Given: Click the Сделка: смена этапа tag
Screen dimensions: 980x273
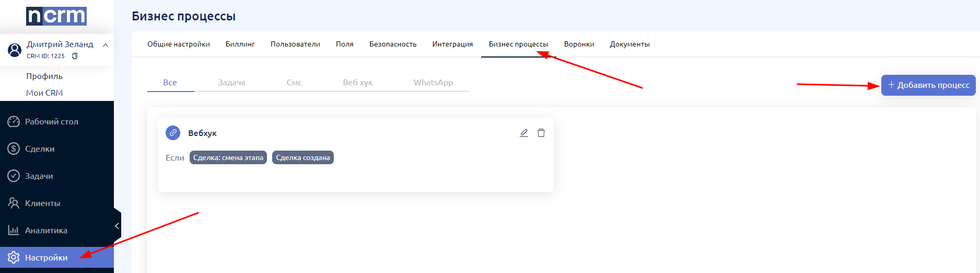Looking at the screenshot, I should [228, 157].
